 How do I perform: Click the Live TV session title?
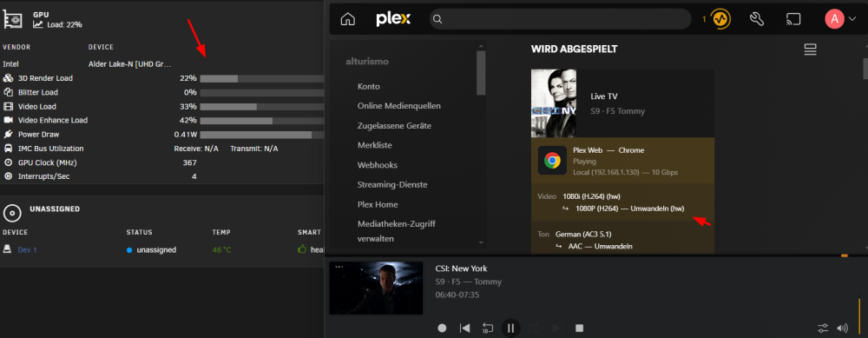(x=604, y=96)
